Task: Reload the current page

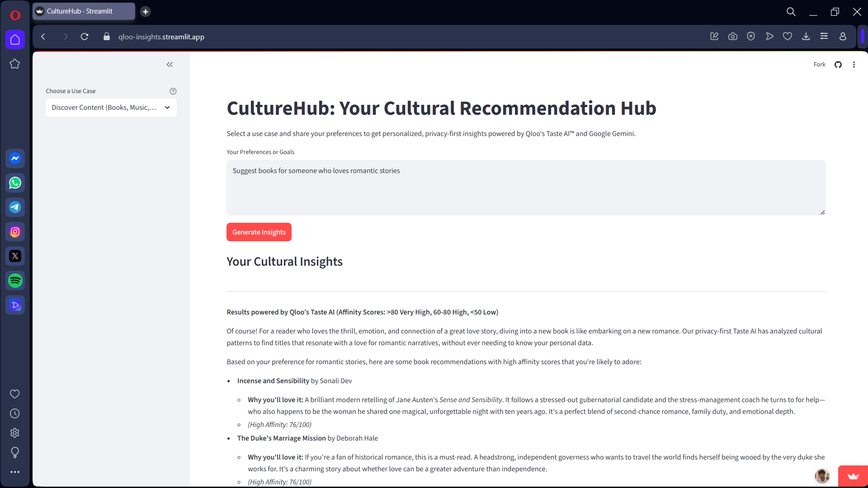Action: pyautogui.click(x=85, y=37)
